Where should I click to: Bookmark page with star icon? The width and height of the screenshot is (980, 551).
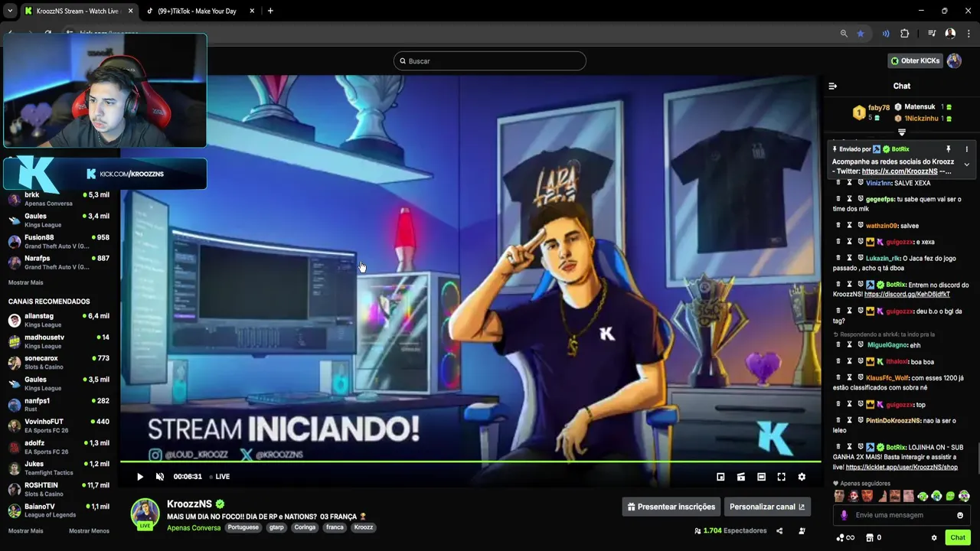click(861, 34)
